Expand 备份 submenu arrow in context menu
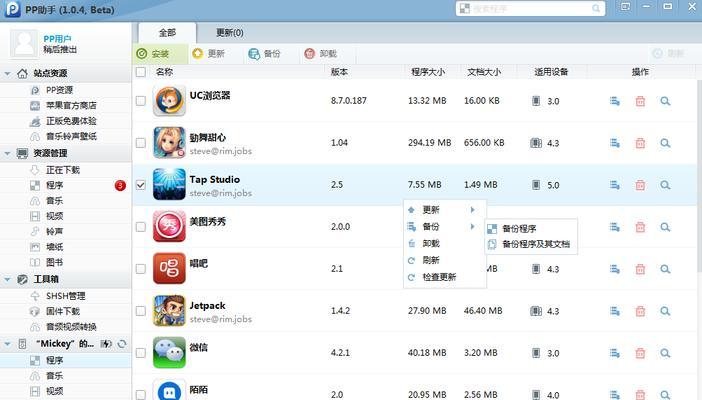The width and height of the screenshot is (702, 400). click(x=472, y=227)
